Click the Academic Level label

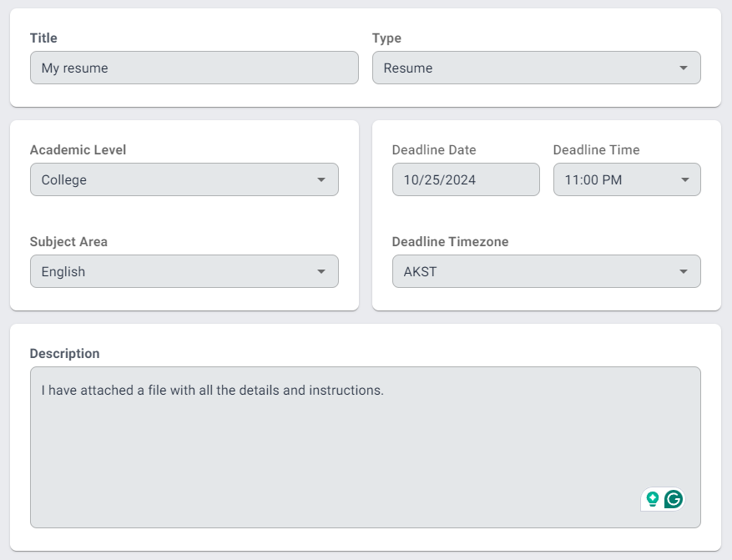point(78,150)
